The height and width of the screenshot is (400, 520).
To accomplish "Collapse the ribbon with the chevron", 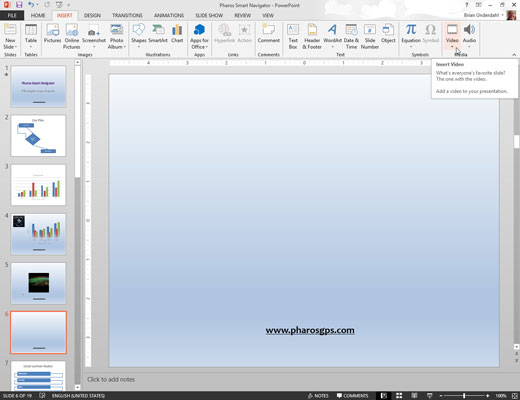I will pos(514,54).
